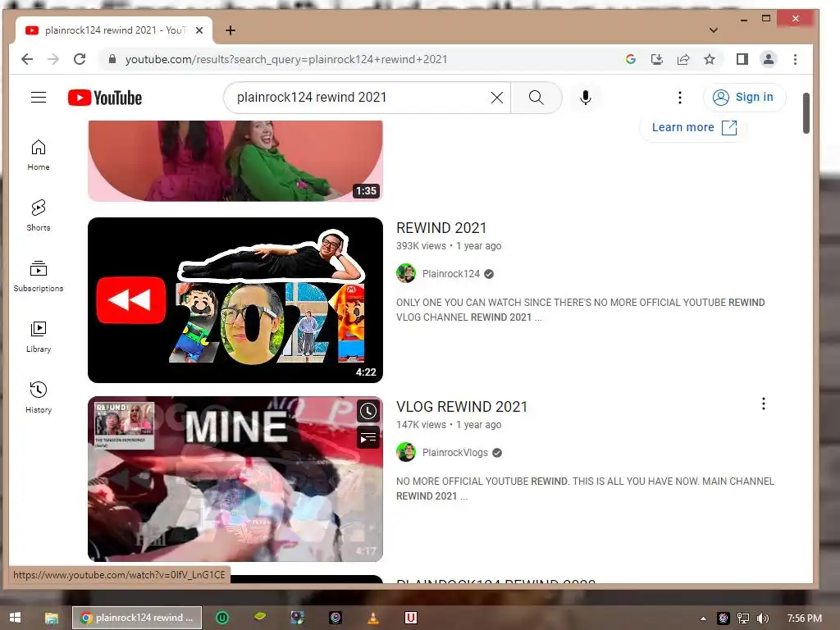Go to YouTube home via logo

105,98
